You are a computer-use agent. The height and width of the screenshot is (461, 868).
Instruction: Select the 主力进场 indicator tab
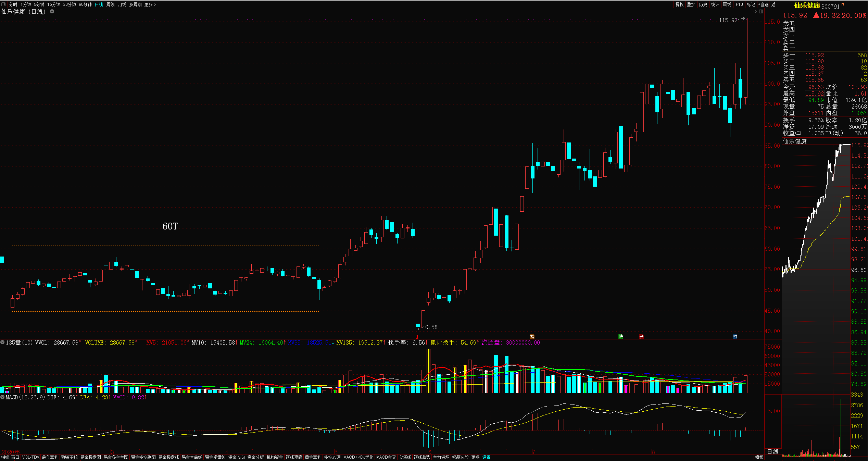441,457
